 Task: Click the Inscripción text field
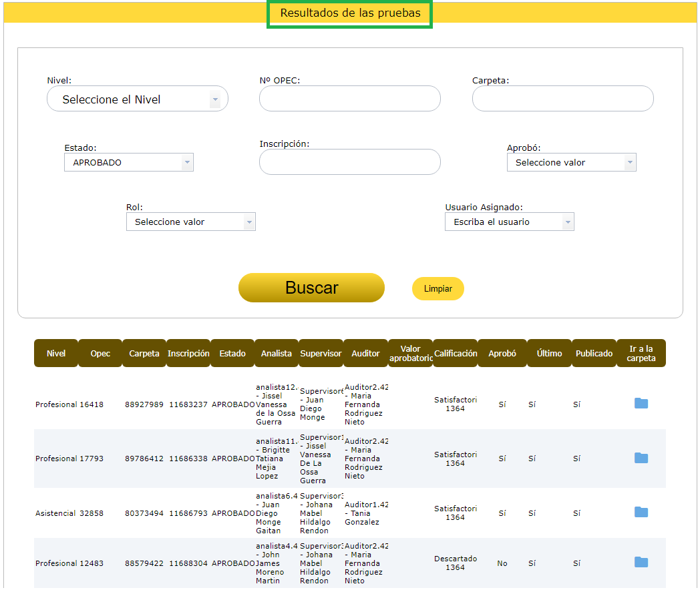349,162
